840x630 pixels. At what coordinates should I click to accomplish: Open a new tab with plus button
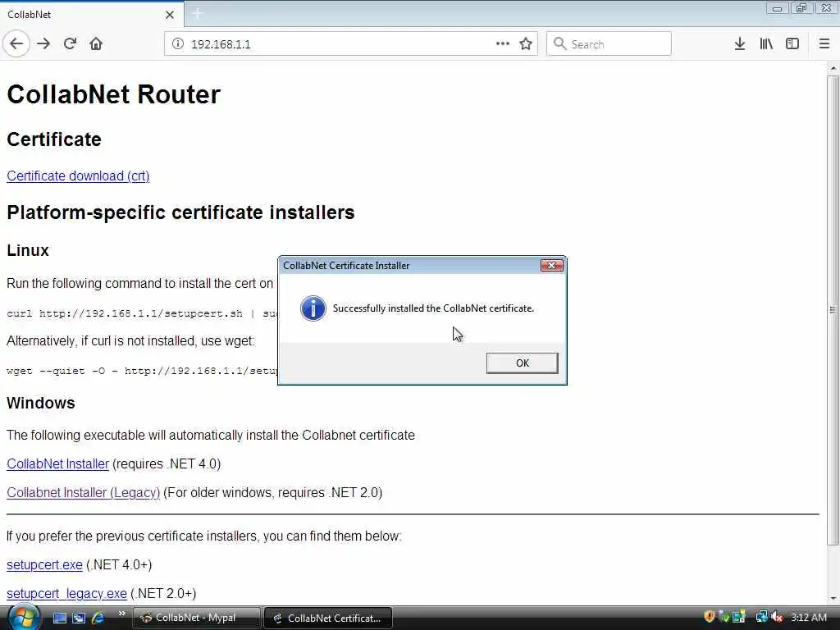pos(197,14)
